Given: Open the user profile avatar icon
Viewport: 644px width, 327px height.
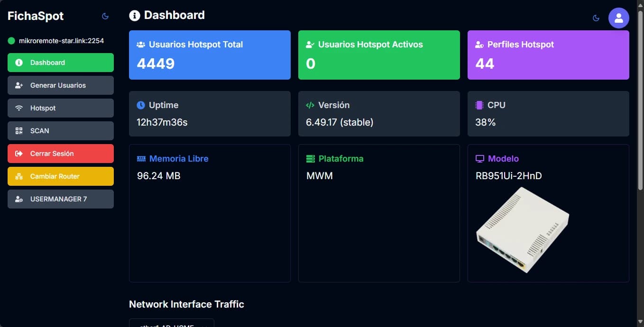Looking at the screenshot, I should [619, 18].
